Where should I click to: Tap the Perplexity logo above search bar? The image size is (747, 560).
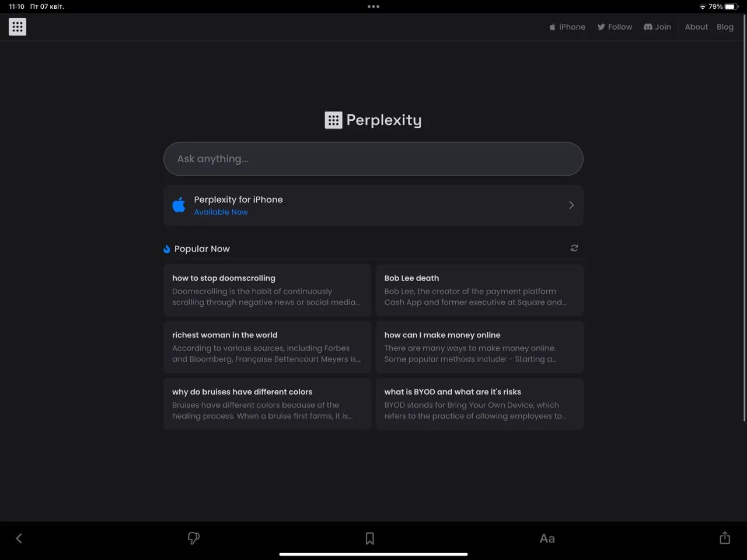[373, 120]
